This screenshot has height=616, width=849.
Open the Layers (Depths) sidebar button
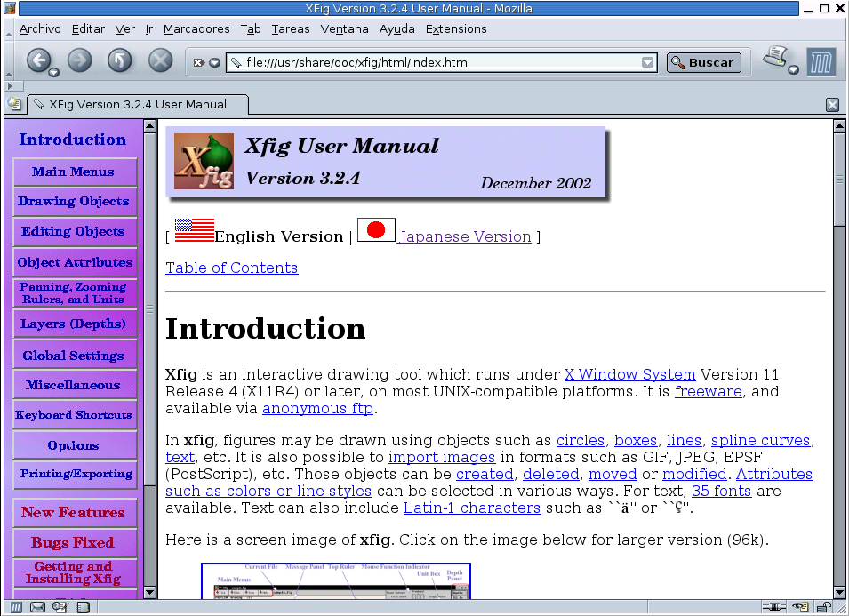point(75,324)
